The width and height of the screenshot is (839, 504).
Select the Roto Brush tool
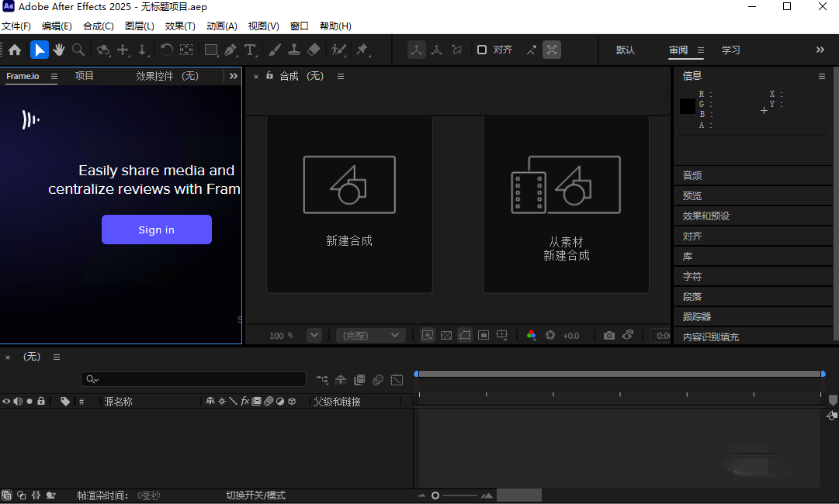click(338, 50)
